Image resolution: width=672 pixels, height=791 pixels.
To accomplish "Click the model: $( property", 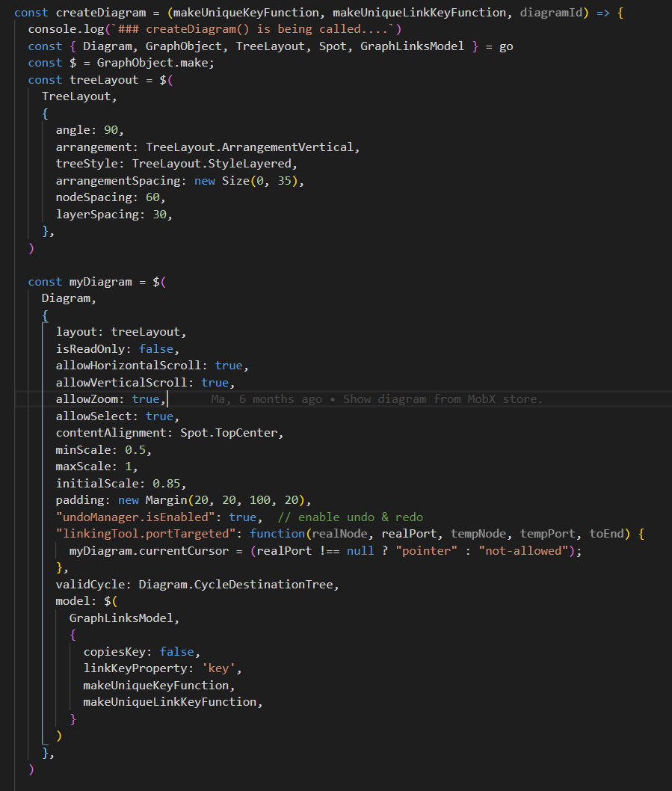I will click(x=86, y=601).
